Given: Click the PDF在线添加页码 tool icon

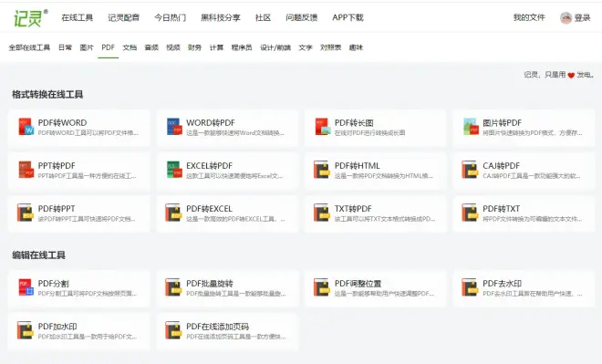Looking at the screenshot, I should click(x=173, y=330).
